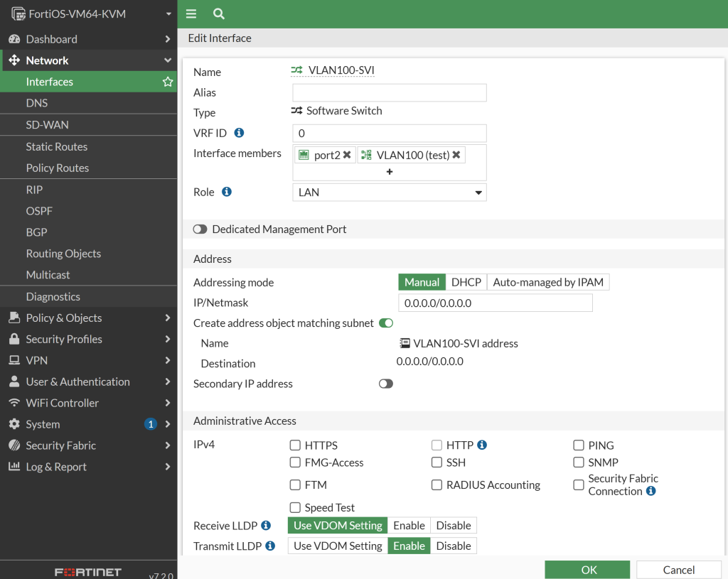Expand the VPN menu chevron
The width and height of the screenshot is (728, 579).
168,360
